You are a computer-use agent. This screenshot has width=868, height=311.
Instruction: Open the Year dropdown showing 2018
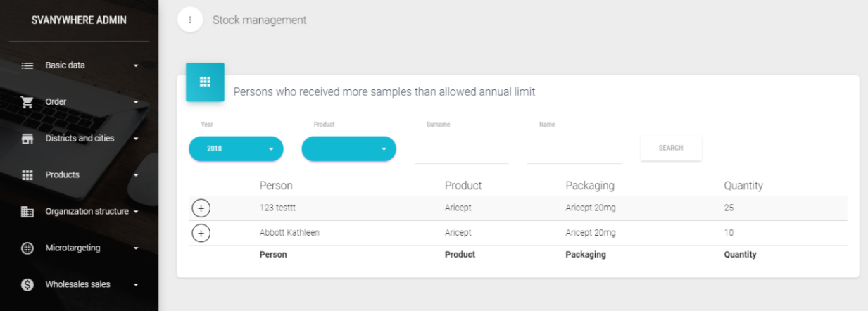236,148
